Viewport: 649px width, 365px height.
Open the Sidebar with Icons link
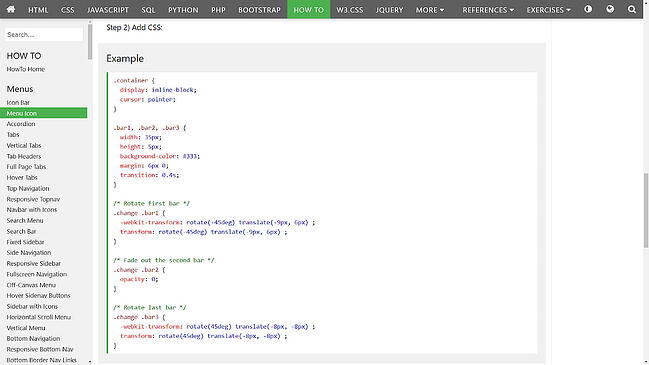32,306
